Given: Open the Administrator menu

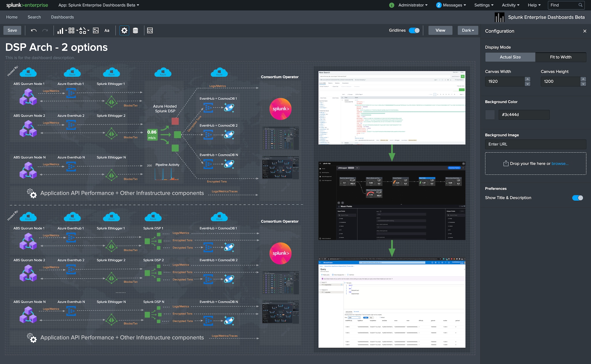Looking at the screenshot, I should 412,5.
